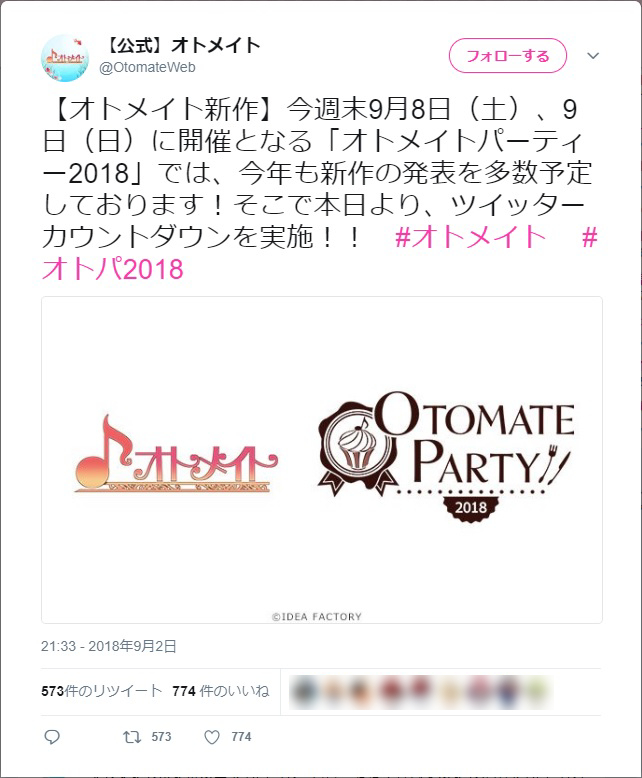Open the Otomate profile avatar

[65, 58]
